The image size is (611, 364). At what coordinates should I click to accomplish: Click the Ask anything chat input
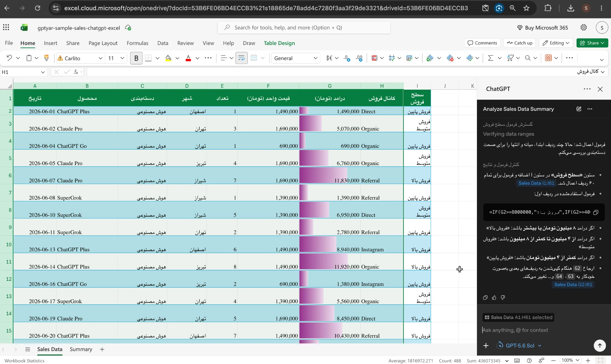(x=544, y=330)
